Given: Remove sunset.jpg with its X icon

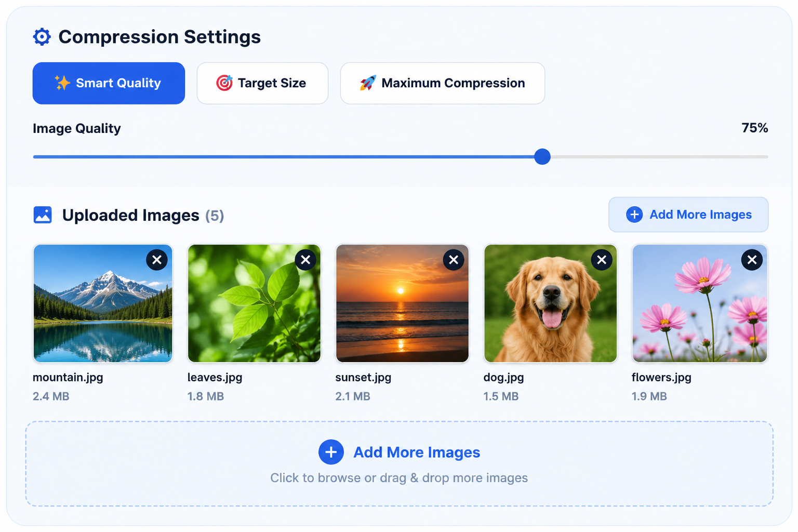Looking at the screenshot, I should tap(454, 260).
